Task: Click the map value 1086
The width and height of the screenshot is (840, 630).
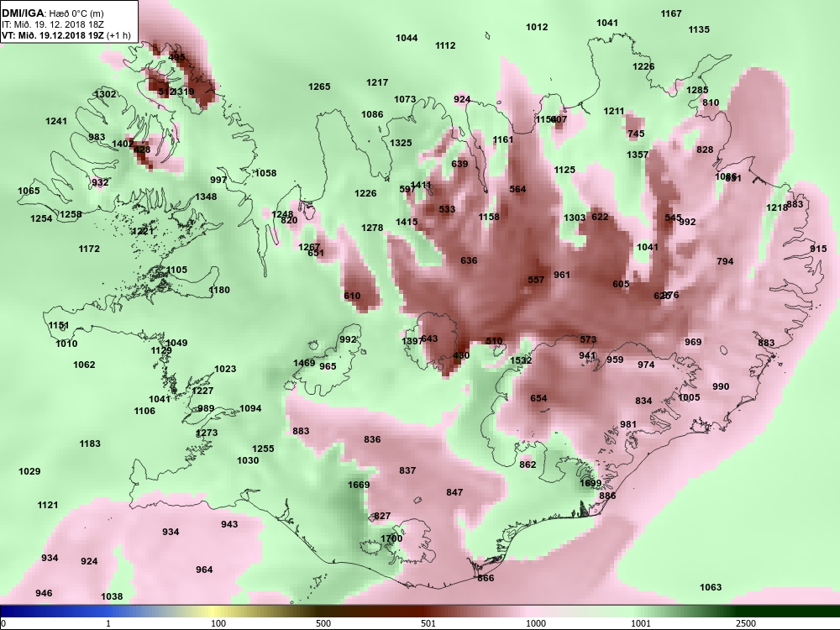Action: coord(372,114)
